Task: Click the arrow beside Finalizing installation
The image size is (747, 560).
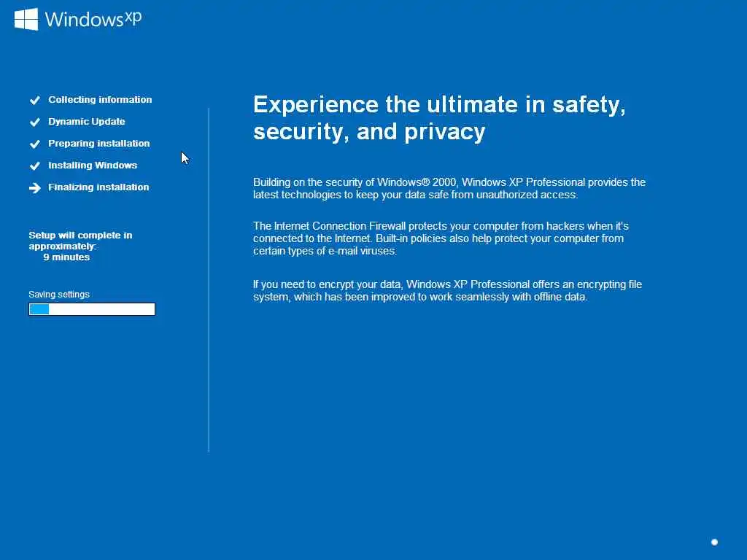Action: [35, 188]
